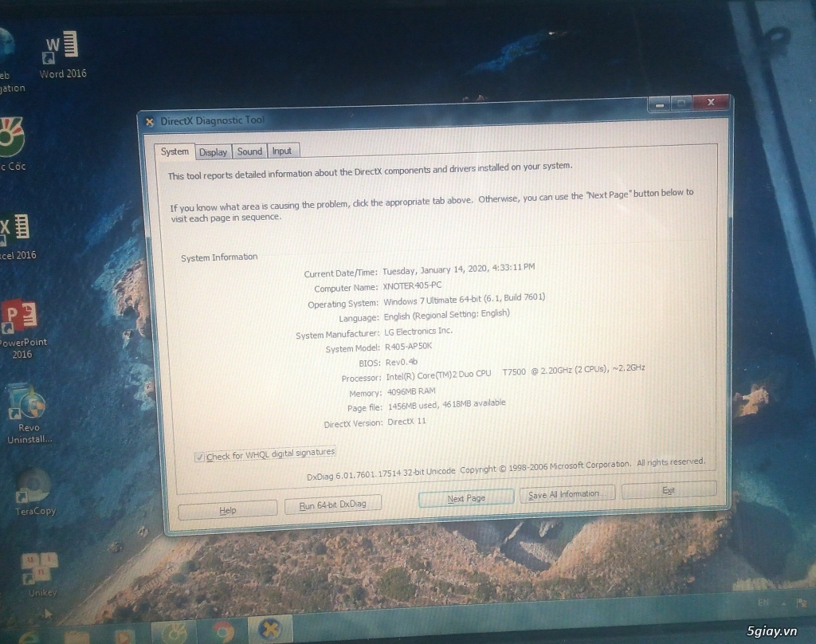Screen dimensions: 816x644
Task: Click Save All Information button
Action: [x=567, y=494]
